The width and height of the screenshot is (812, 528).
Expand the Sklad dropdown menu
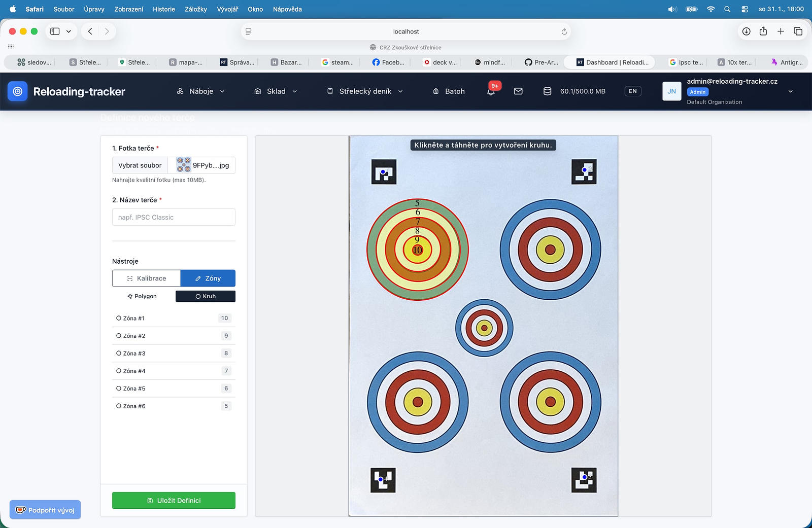pos(276,91)
